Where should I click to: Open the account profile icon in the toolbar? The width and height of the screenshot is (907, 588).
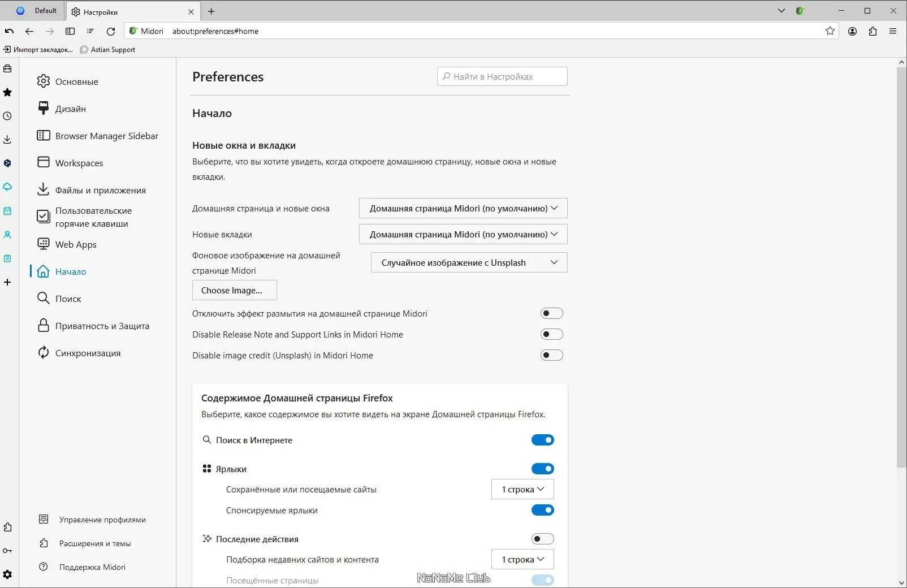(x=852, y=31)
